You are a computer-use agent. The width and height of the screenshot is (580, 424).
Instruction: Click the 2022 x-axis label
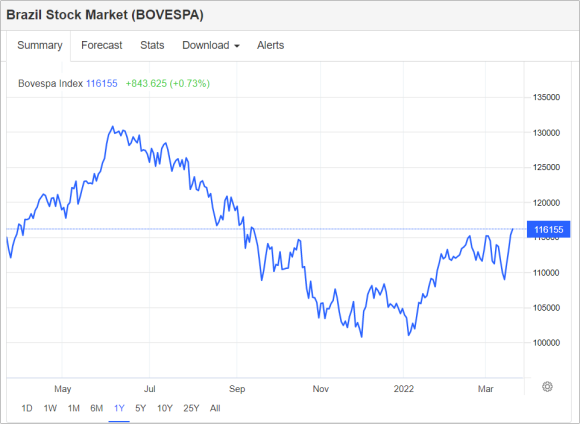click(x=404, y=389)
